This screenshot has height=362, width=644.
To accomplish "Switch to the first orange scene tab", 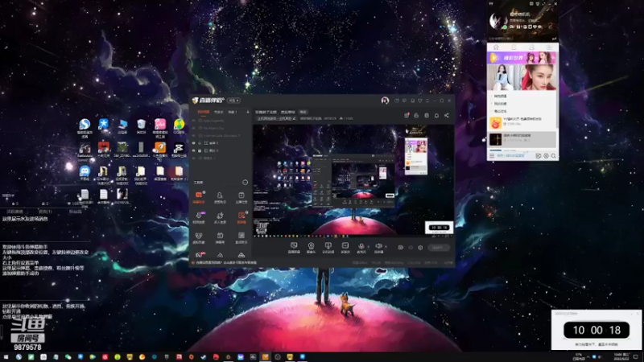I will point(204,112).
